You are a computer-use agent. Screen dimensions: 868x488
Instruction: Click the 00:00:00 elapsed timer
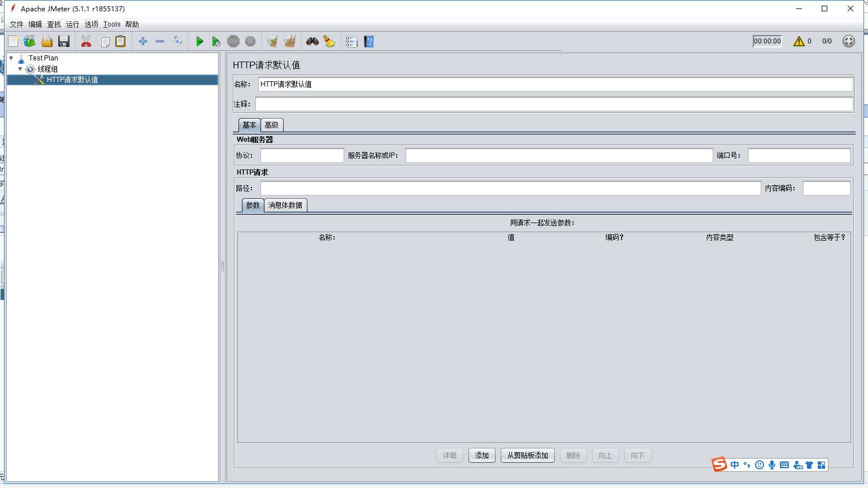tap(767, 41)
